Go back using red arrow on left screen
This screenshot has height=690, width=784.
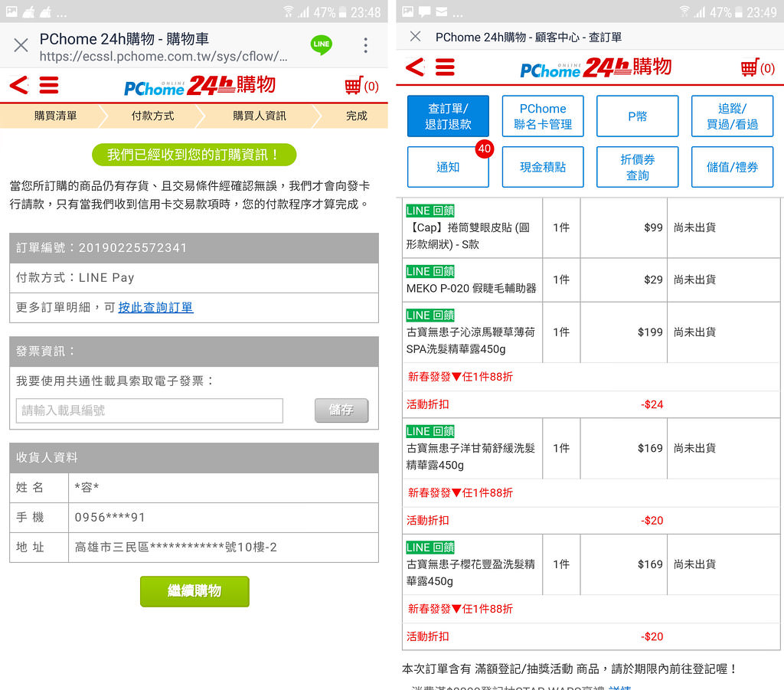coord(19,85)
